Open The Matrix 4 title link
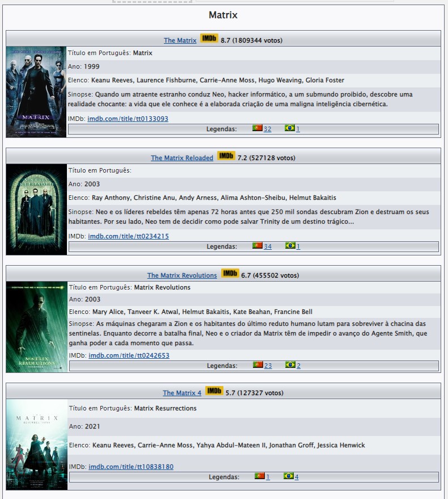448x499 pixels. (x=182, y=393)
